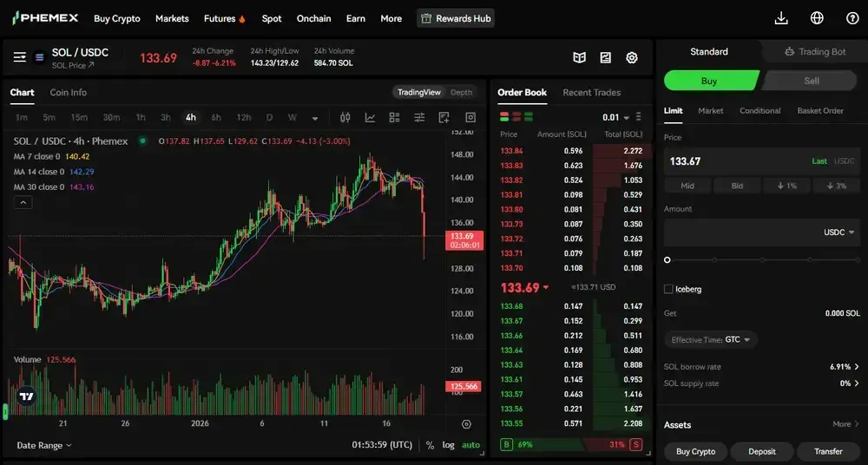Open the indicators line chart icon
This screenshot has height=465, width=868.
[x=370, y=117]
